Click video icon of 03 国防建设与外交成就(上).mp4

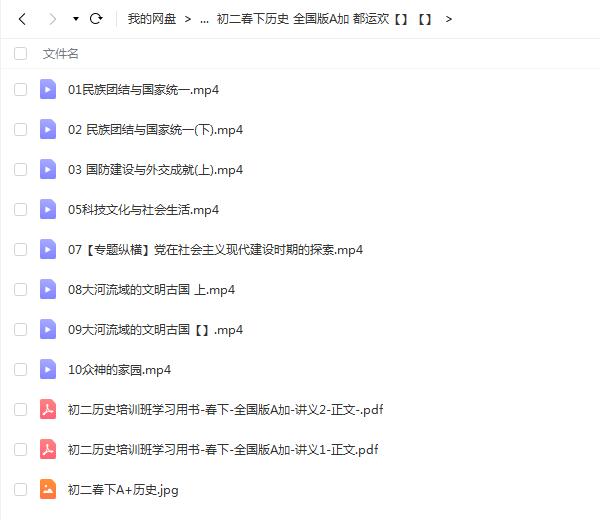tap(48, 169)
